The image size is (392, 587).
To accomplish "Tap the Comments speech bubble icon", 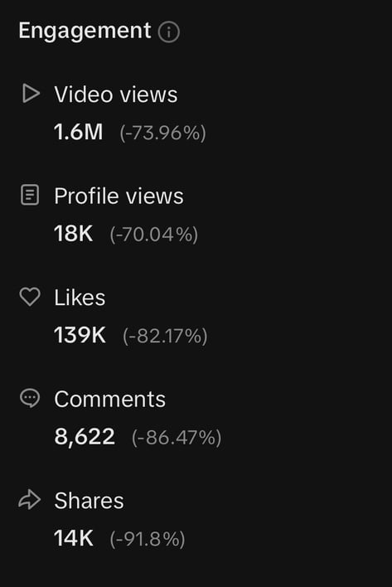I will pyautogui.click(x=30, y=398).
